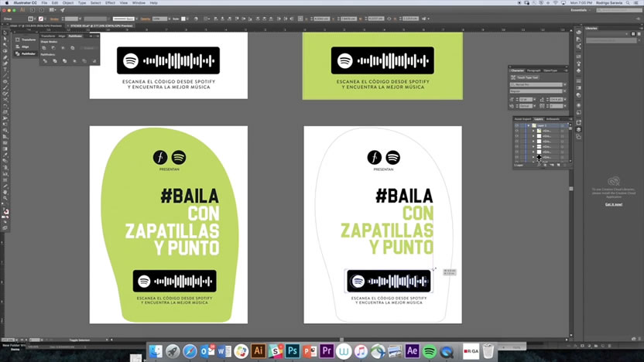Image resolution: width=644 pixels, height=362 pixels.
Task: Switch to the Paragraph tab
Action: [534, 70]
